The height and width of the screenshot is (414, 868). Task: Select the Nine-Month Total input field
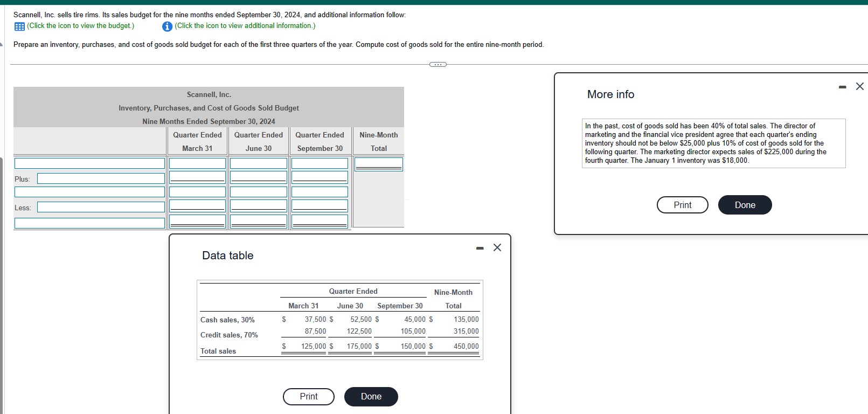tap(379, 164)
